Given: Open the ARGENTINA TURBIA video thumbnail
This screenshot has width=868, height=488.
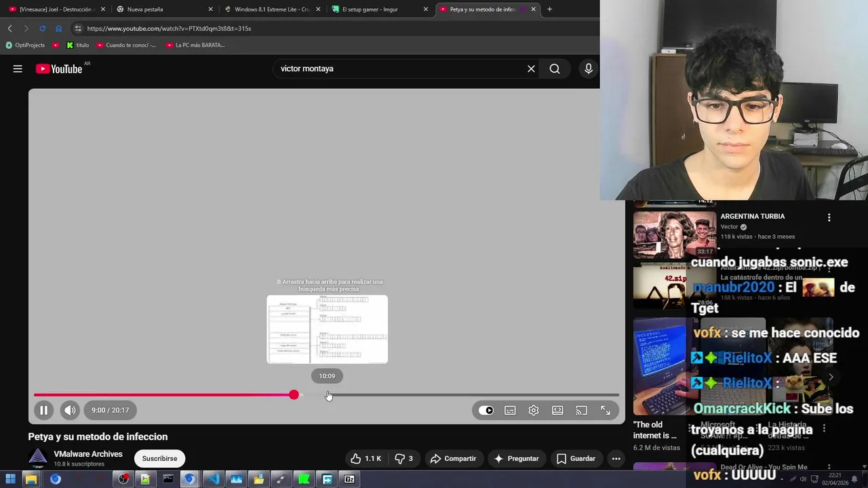Looking at the screenshot, I should tap(675, 235).
